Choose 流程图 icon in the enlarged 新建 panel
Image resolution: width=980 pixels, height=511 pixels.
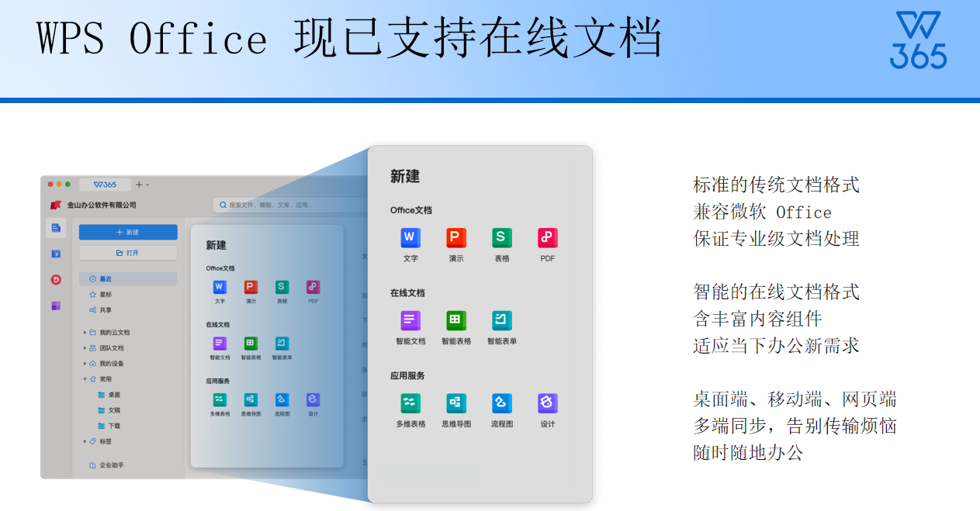(x=502, y=403)
